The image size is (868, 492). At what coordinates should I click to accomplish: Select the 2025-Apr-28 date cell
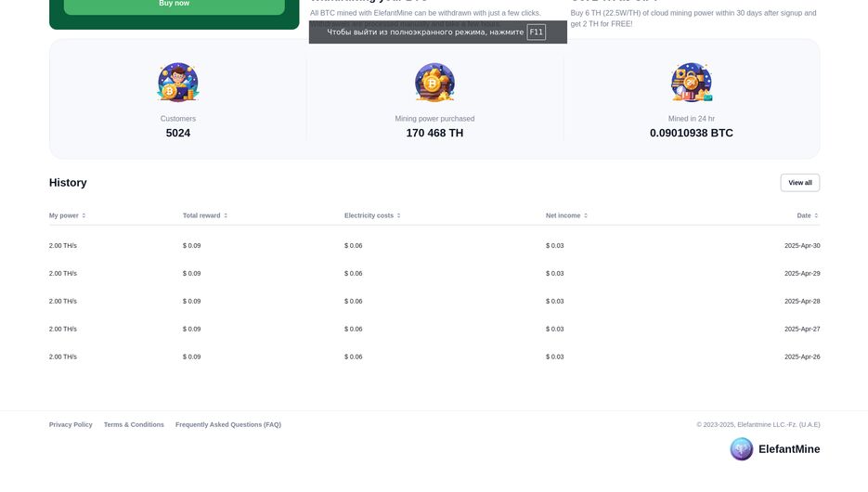pos(801,301)
